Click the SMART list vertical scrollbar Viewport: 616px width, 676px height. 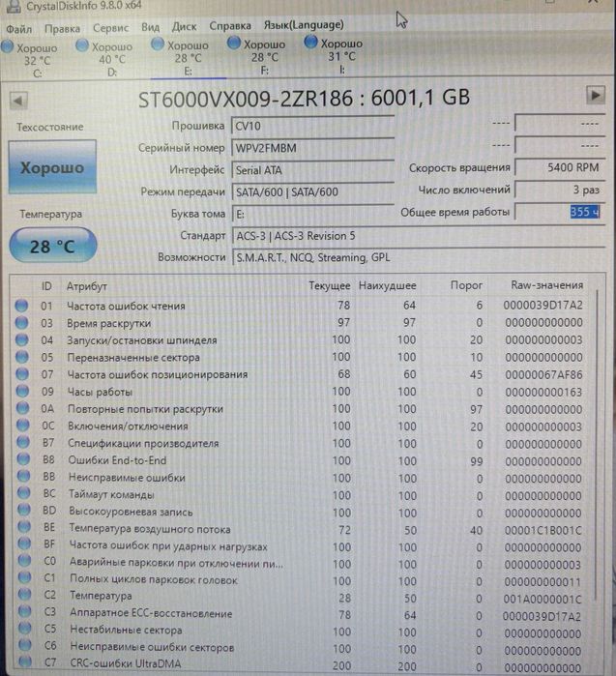pos(597,444)
